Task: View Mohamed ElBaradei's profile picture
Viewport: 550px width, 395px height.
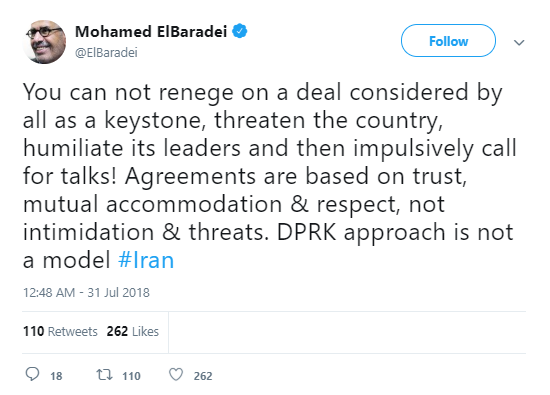Action: click(x=44, y=42)
